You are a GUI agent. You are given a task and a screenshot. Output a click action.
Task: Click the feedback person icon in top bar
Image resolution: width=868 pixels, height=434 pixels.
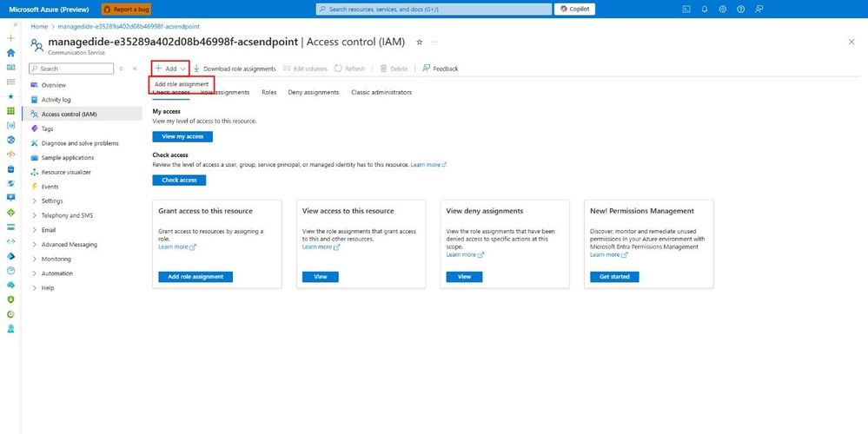(759, 9)
